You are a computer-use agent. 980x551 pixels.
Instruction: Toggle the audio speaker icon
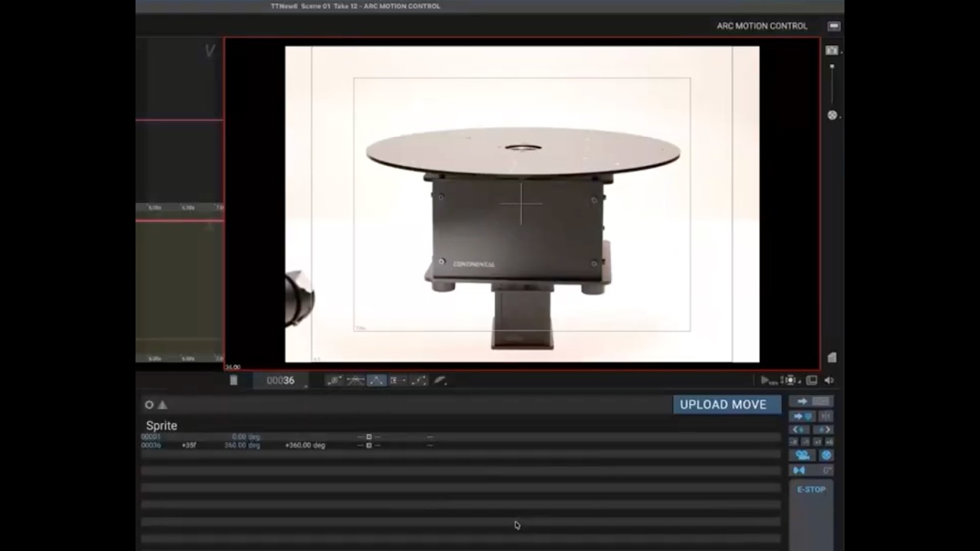[x=829, y=380]
